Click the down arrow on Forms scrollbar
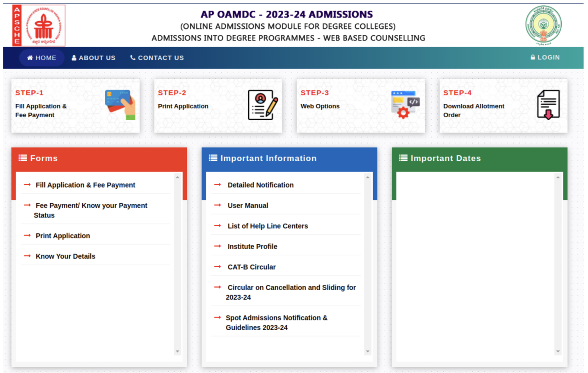The height and width of the screenshot is (373, 588). (177, 351)
